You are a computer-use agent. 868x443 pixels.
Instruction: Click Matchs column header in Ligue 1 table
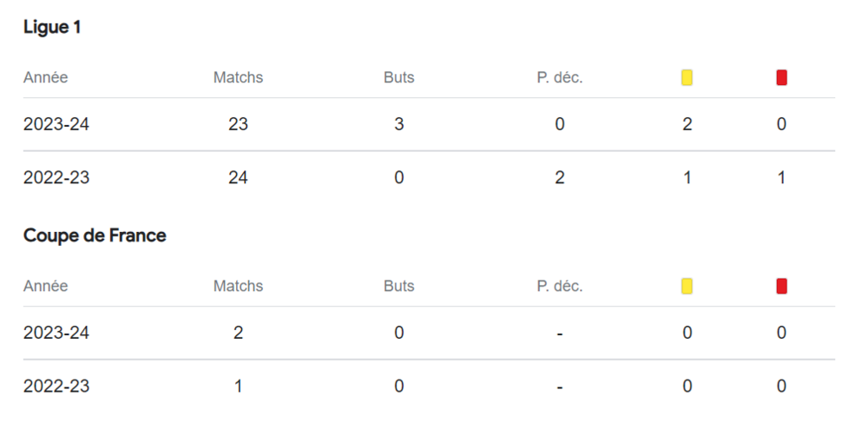tap(238, 77)
